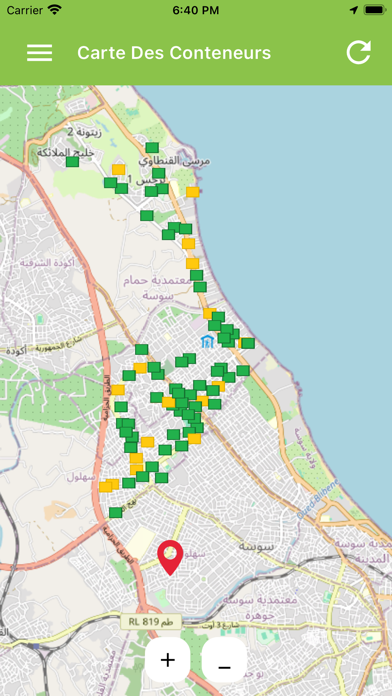Zoom in with the plus button
The image size is (392, 696).
(x=167, y=660)
